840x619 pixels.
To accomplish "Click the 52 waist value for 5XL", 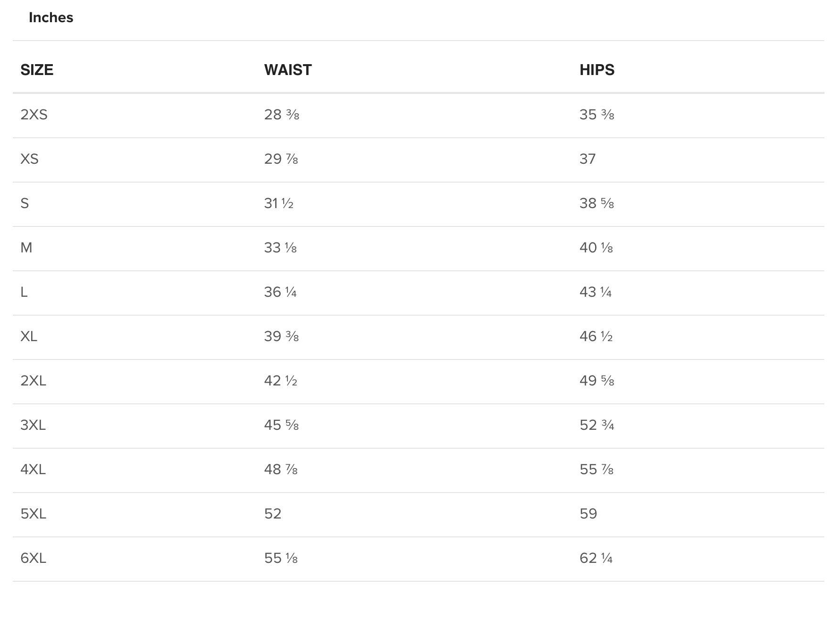I will [x=273, y=514].
